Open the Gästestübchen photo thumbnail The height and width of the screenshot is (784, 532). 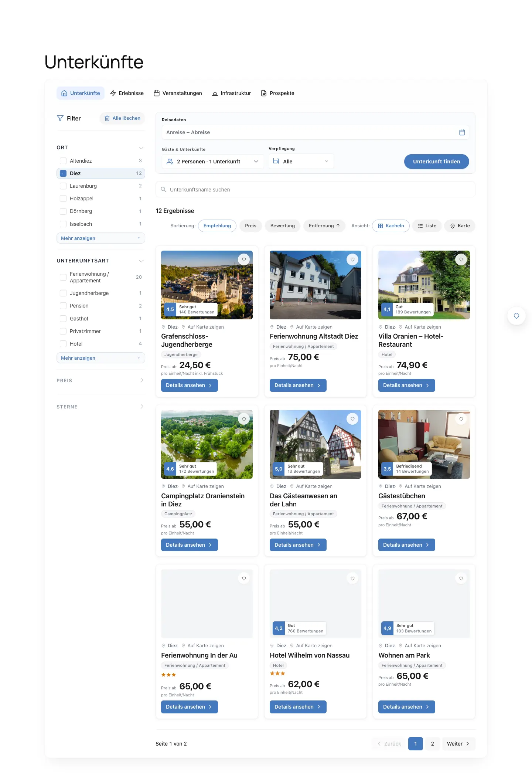tap(424, 444)
